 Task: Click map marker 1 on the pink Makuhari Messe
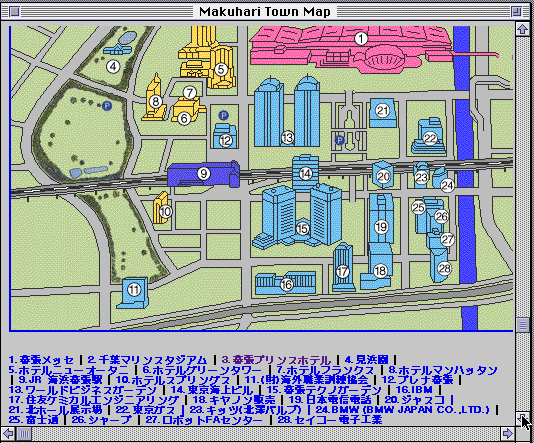click(x=361, y=38)
